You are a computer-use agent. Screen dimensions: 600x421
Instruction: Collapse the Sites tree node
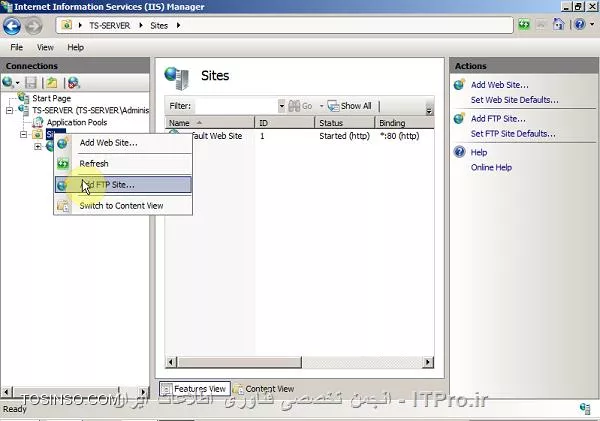23,135
